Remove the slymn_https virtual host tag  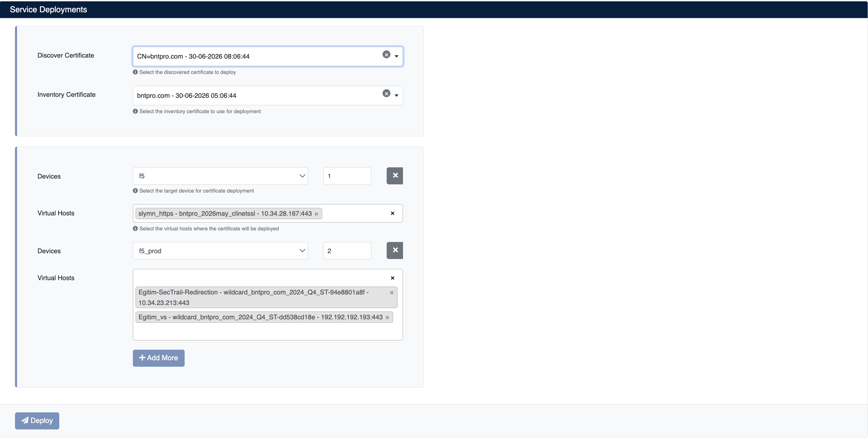point(316,214)
